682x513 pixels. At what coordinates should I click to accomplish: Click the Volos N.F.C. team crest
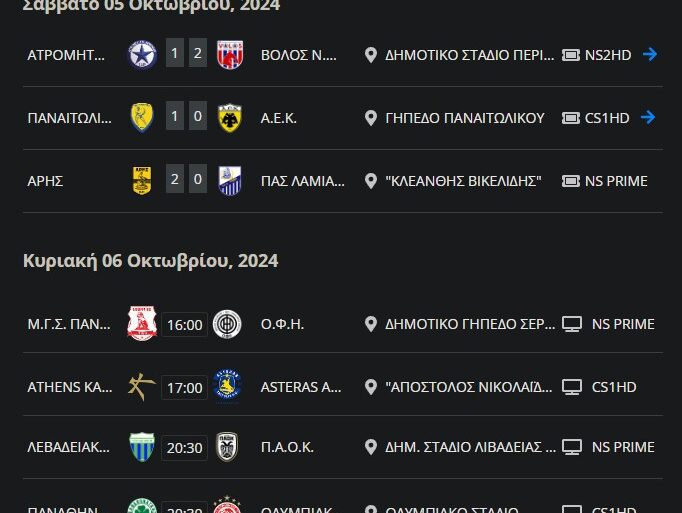[231, 55]
